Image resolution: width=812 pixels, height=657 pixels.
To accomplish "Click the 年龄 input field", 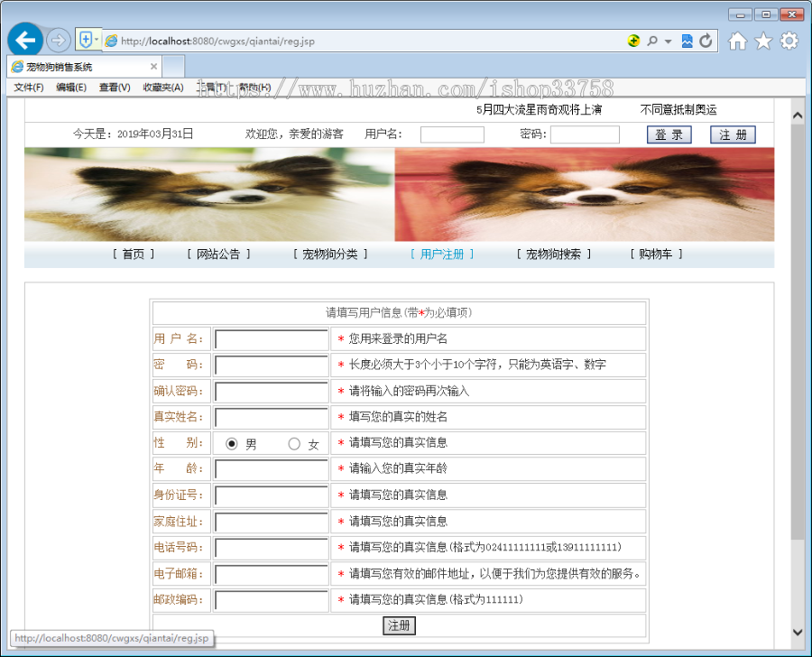I will click(272, 469).
